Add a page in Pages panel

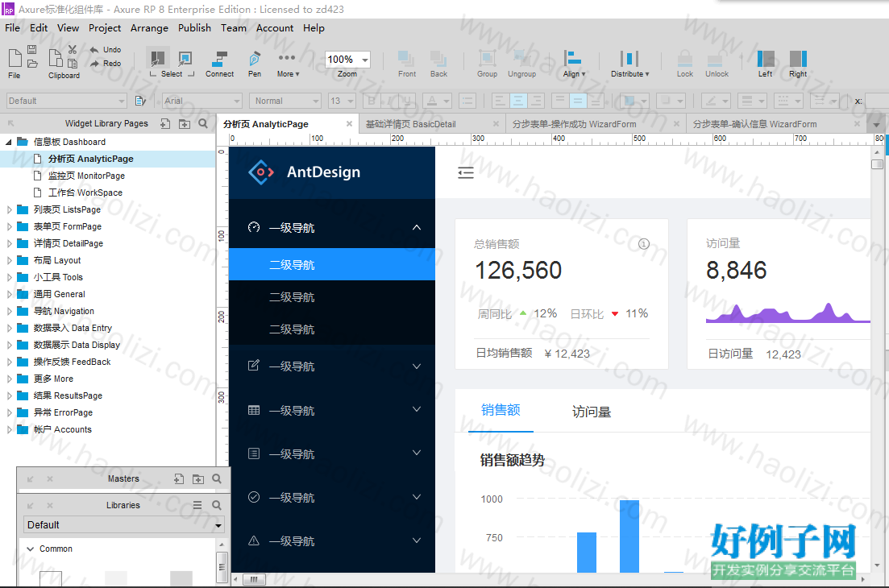coord(165,123)
